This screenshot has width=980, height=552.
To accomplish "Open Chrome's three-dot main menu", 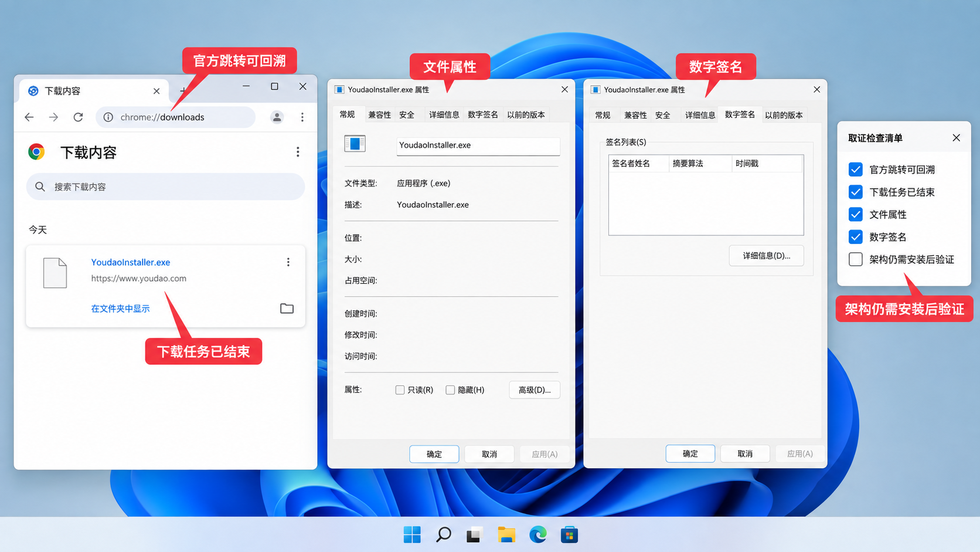I will [302, 117].
